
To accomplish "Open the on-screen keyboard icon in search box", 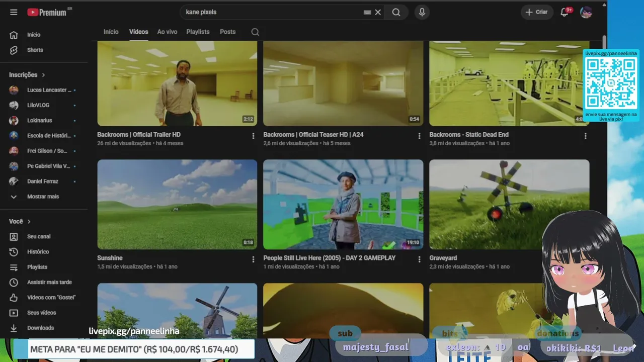I will tap(367, 12).
